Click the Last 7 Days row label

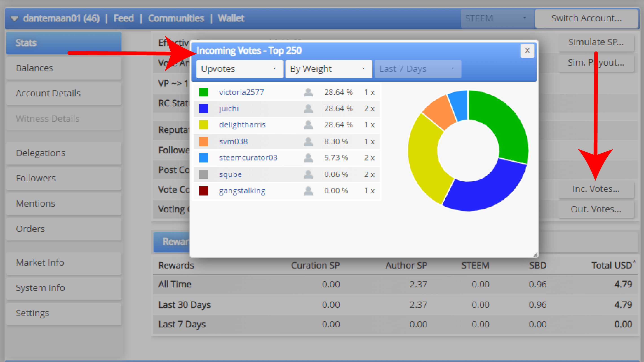tap(182, 324)
